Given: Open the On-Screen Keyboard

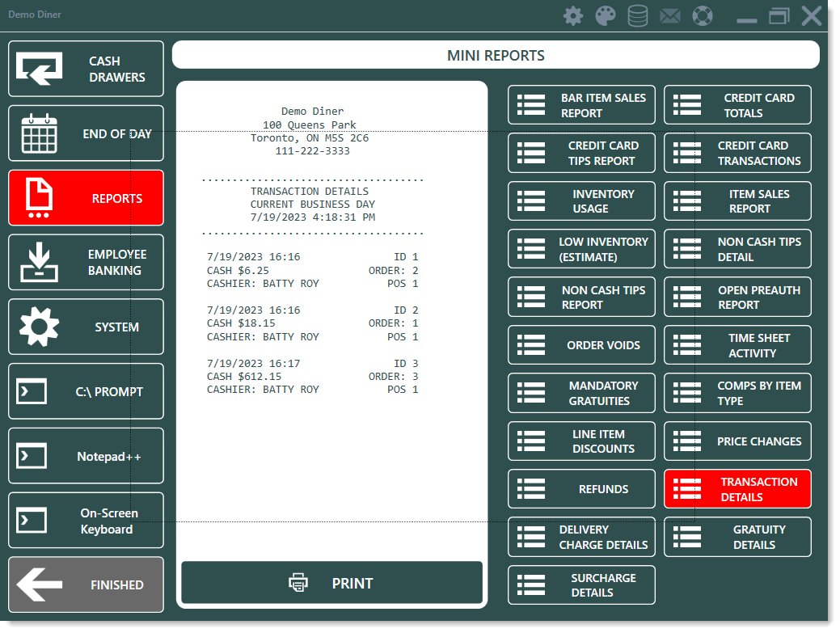Looking at the screenshot, I should point(86,521).
